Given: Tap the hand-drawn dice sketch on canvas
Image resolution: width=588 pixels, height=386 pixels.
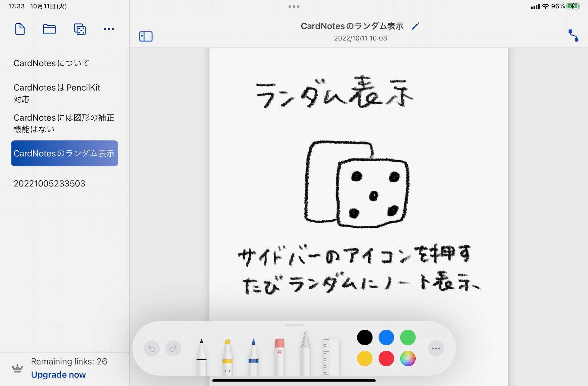Looking at the screenshot, I should [x=357, y=184].
